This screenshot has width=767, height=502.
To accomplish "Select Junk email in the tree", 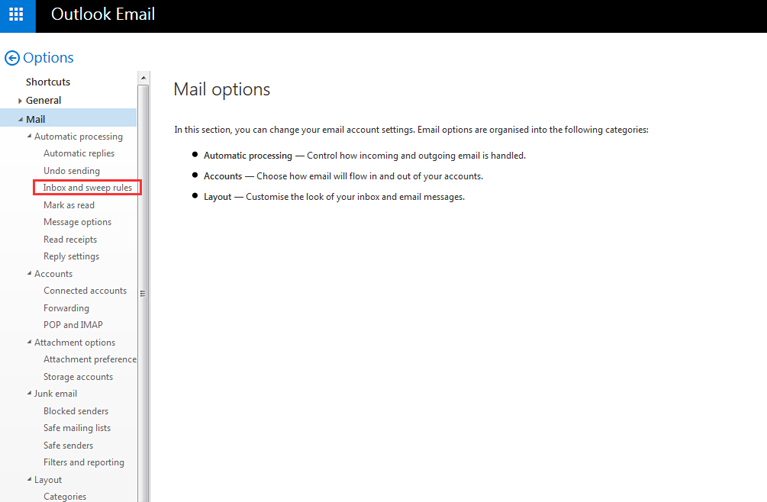I will 55,393.
